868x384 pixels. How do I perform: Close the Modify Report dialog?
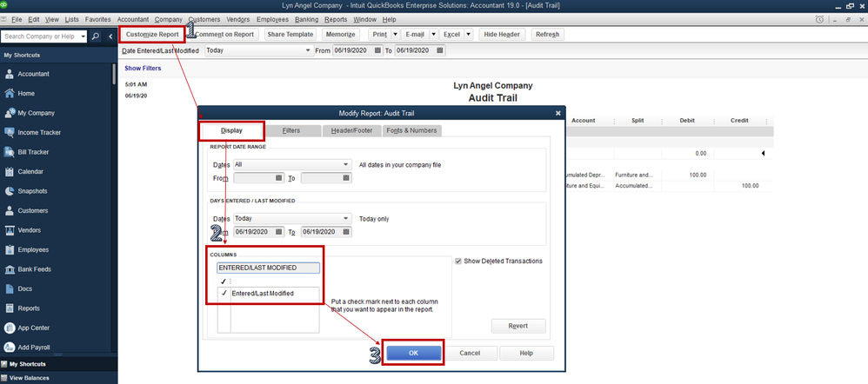(558, 114)
